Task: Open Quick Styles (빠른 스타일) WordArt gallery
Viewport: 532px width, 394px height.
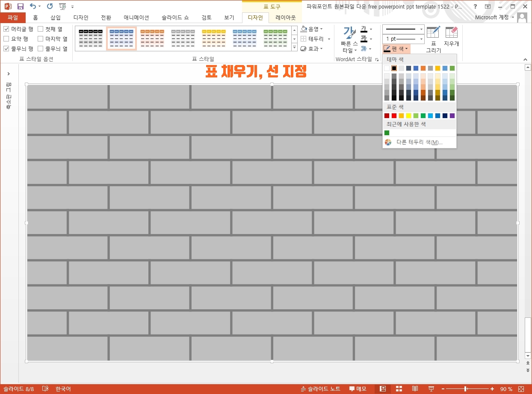Action: coord(349,39)
